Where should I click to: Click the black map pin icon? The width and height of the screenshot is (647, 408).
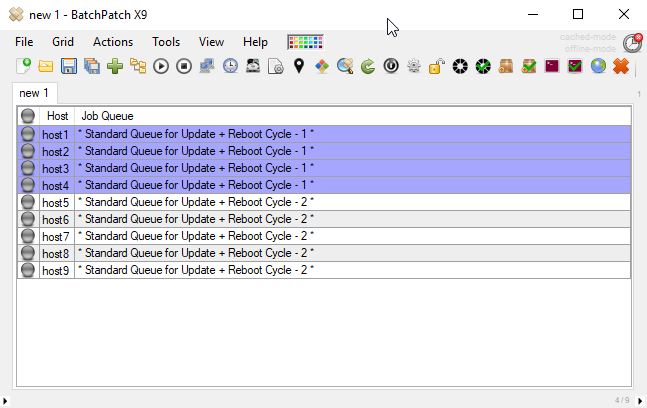tap(299, 66)
